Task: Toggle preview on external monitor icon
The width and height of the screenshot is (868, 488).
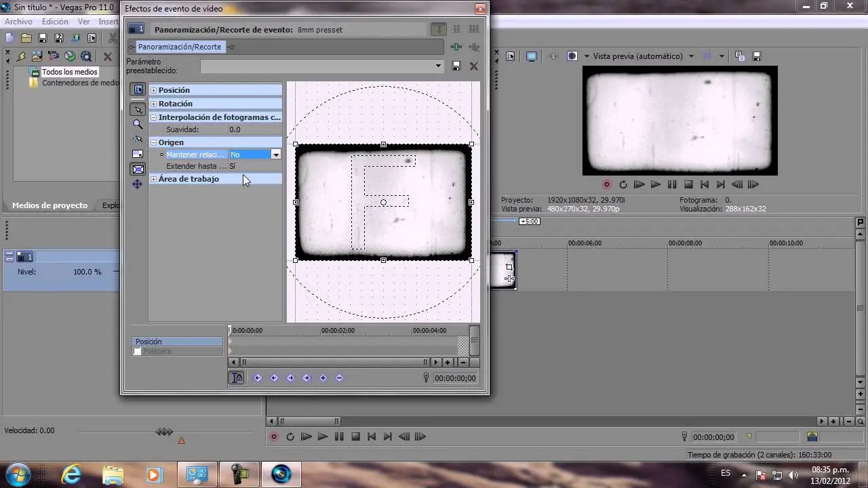Action: 532,56
